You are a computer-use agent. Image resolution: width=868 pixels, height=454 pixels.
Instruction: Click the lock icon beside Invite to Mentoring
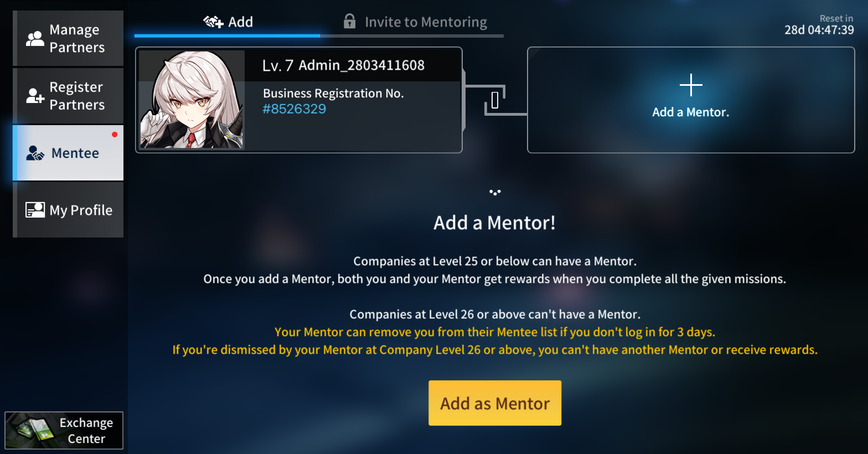(349, 21)
